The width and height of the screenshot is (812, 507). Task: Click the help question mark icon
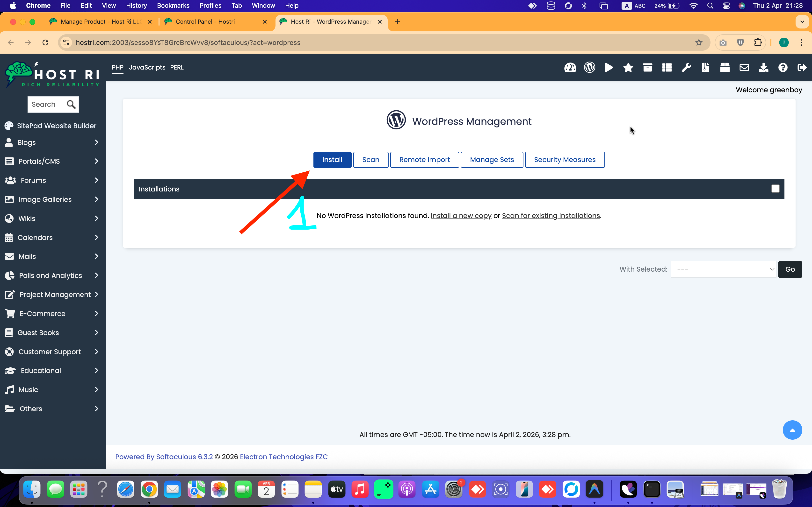click(x=783, y=68)
